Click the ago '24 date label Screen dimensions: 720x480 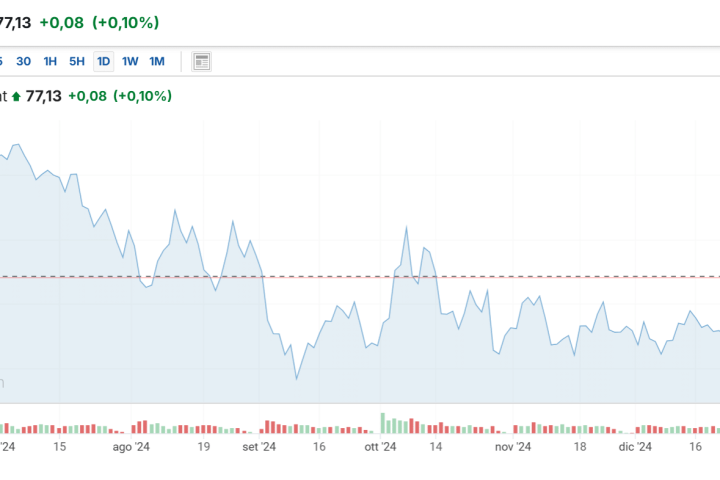130,448
